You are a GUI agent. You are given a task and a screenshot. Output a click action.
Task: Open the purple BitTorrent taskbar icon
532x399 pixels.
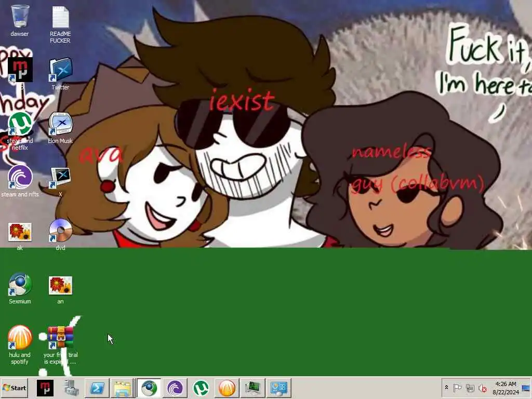(175, 388)
